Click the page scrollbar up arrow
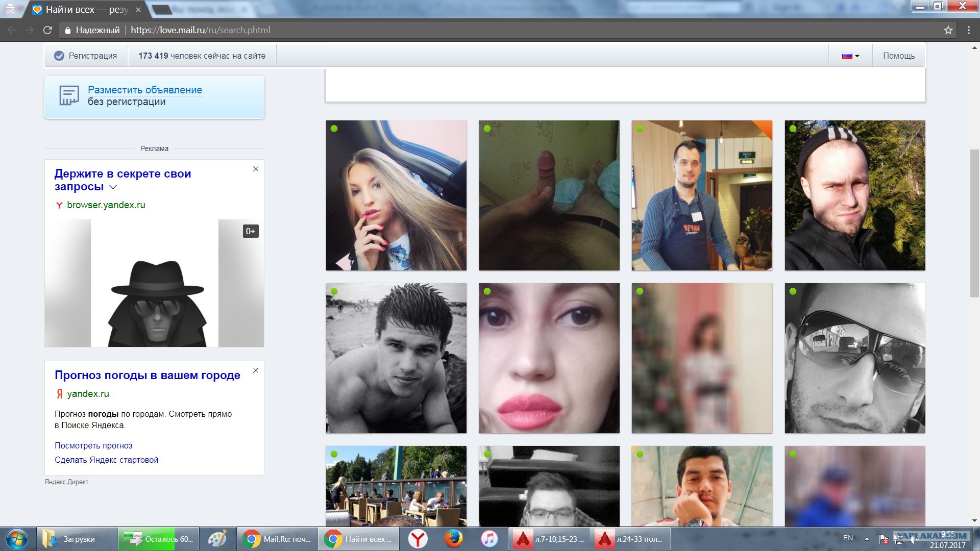Viewport: 980px width, 551px height. (x=975, y=48)
